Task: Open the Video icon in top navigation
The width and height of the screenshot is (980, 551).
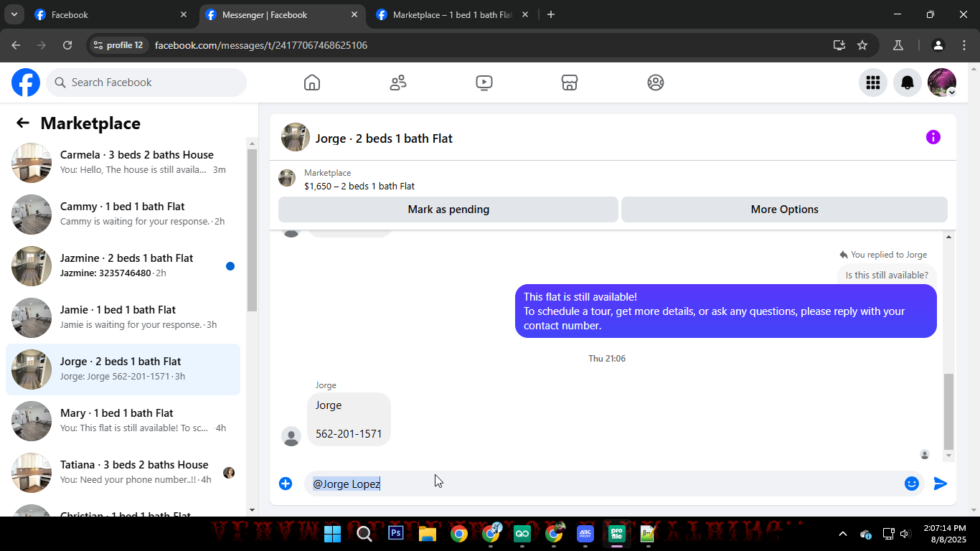Action: (484, 83)
